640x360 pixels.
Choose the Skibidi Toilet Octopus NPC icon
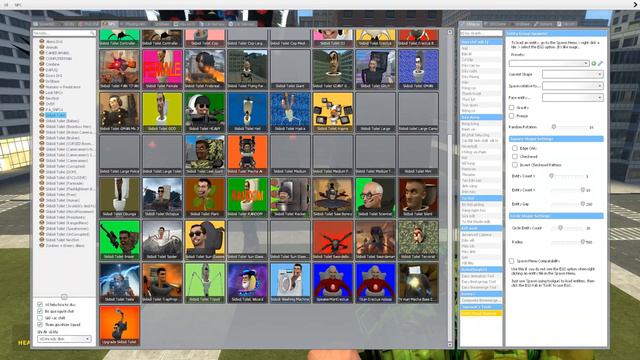click(x=162, y=198)
